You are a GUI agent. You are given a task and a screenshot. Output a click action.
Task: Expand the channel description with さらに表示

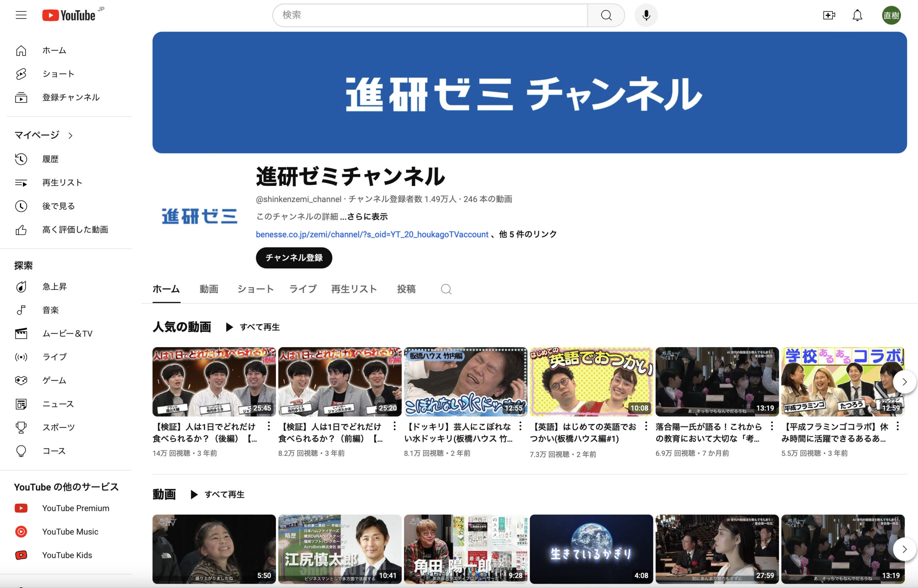click(x=368, y=216)
